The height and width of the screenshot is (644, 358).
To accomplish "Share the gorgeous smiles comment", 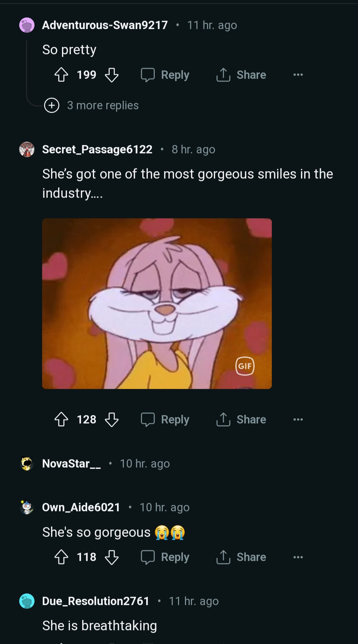I will coord(241,420).
